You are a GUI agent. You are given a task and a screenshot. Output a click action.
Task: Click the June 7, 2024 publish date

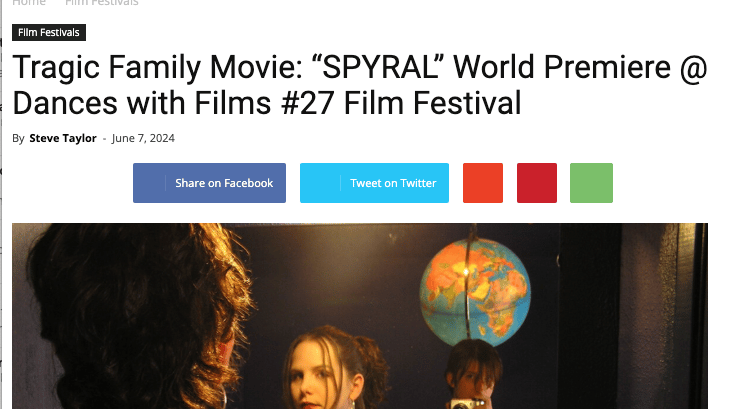143,138
